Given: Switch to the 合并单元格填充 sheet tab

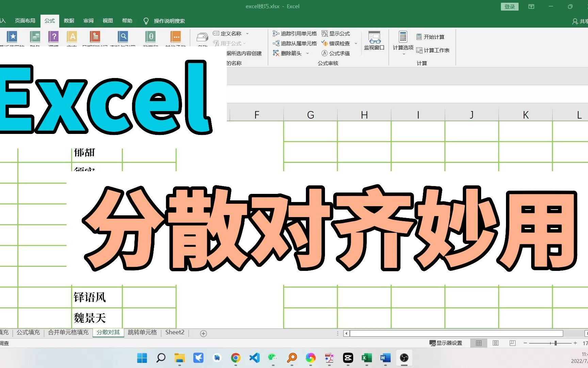Looking at the screenshot, I should click(x=68, y=332).
